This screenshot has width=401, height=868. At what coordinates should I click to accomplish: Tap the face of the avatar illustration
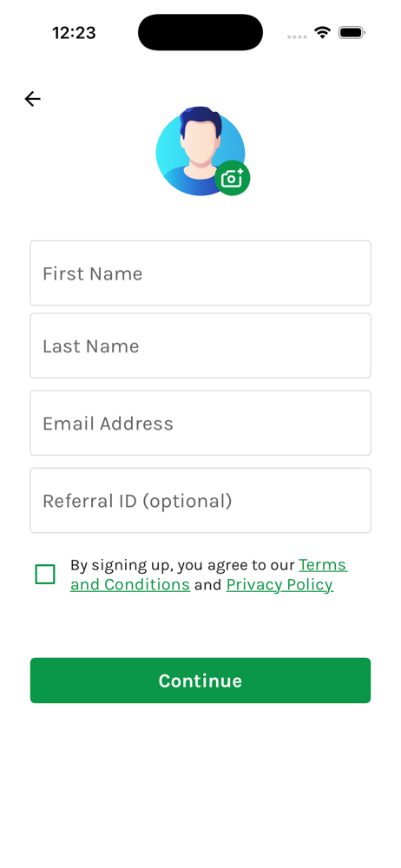tap(199, 141)
